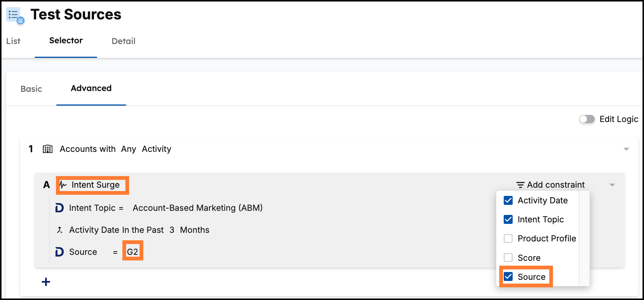Click the arrow icon beside Activity Date
The width and height of the screenshot is (644, 300).
click(x=59, y=230)
